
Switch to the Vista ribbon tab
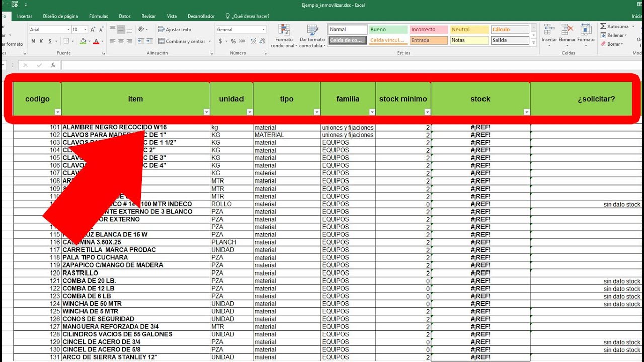pos(172,16)
